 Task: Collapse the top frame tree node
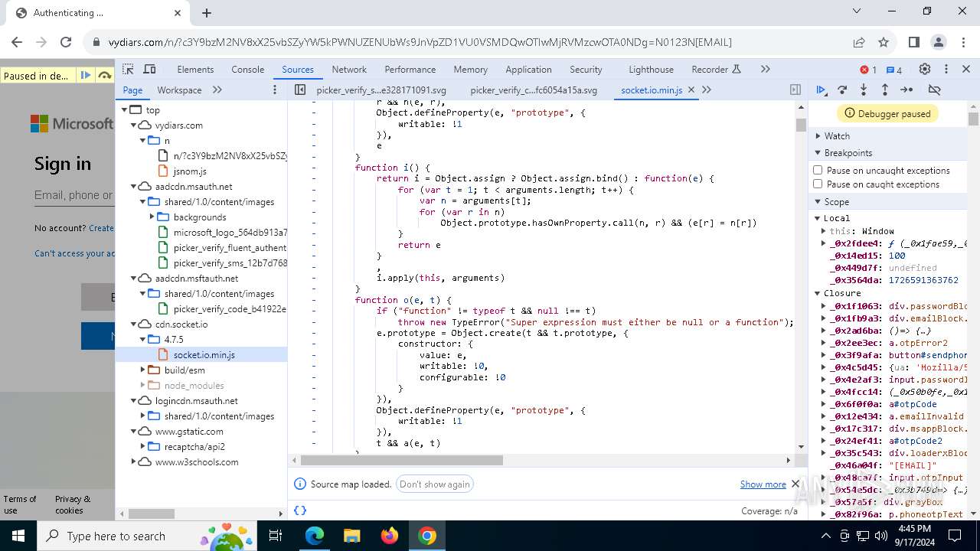coord(125,109)
